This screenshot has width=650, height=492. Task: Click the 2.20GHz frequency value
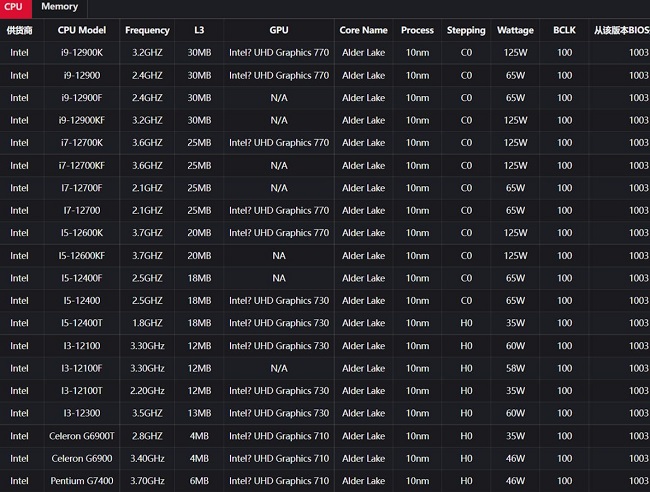[147, 390]
